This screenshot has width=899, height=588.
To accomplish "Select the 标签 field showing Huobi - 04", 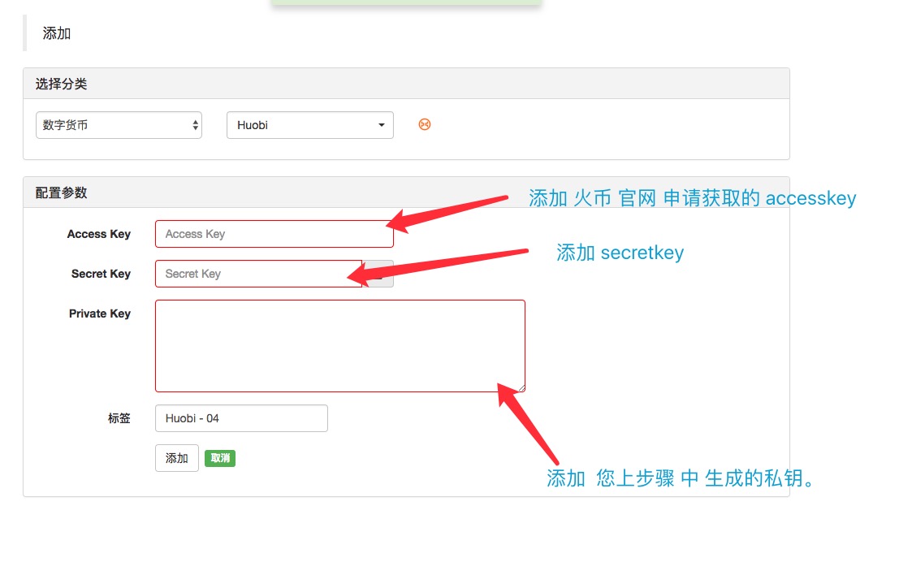I will (240, 417).
